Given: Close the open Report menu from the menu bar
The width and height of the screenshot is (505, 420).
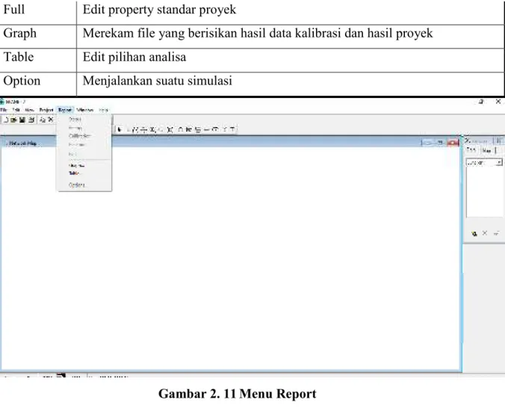Looking at the screenshot, I should pyautogui.click(x=65, y=110).
